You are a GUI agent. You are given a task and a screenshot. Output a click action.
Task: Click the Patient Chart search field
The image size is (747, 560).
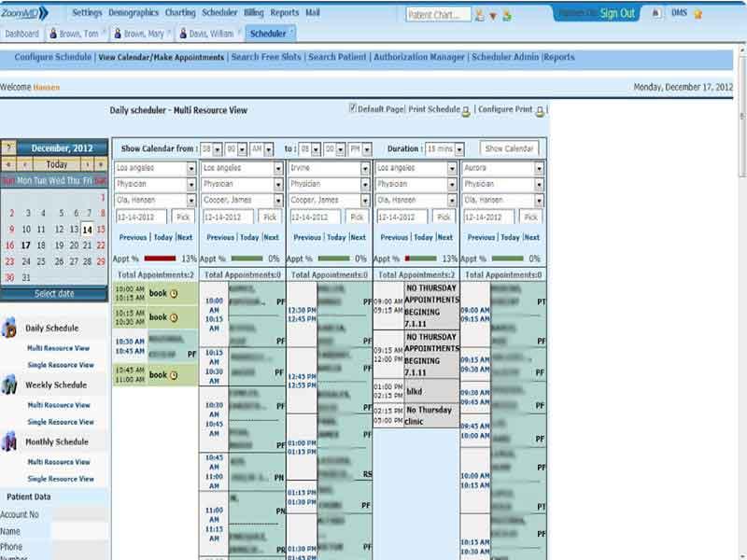(x=438, y=15)
